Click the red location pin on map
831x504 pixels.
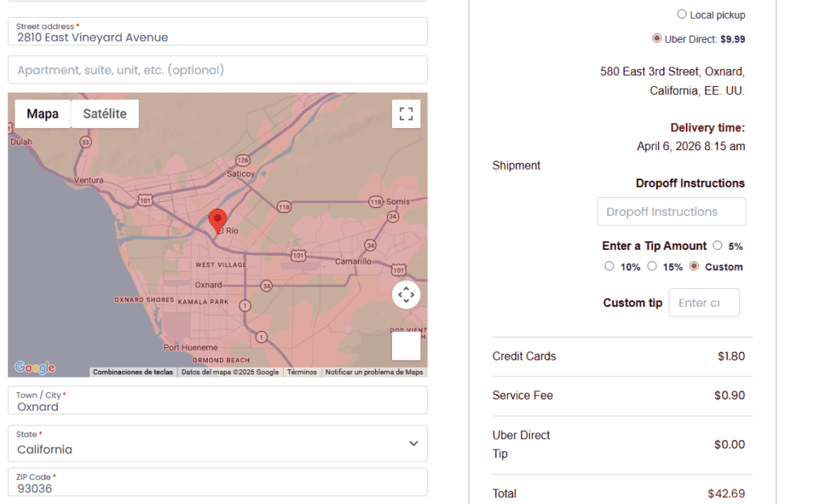217,221
